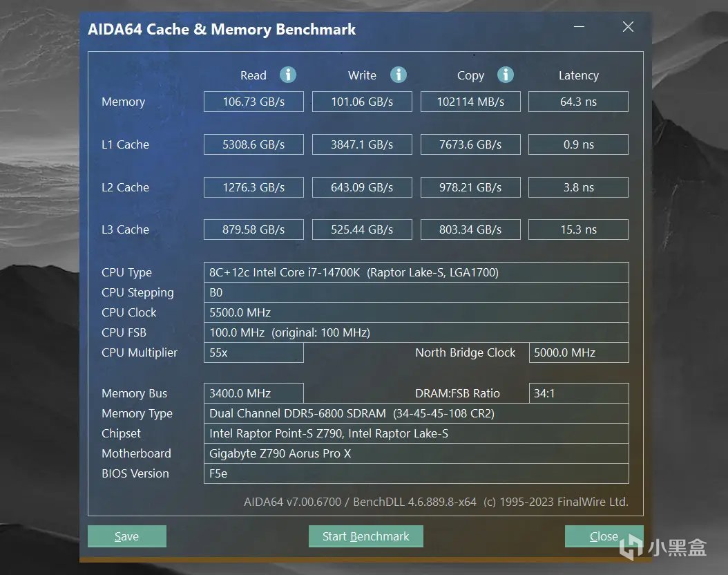Click the window title AIDA64 Cache & Memory Benchmark
The width and height of the screenshot is (728, 575).
(x=222, y=29)
